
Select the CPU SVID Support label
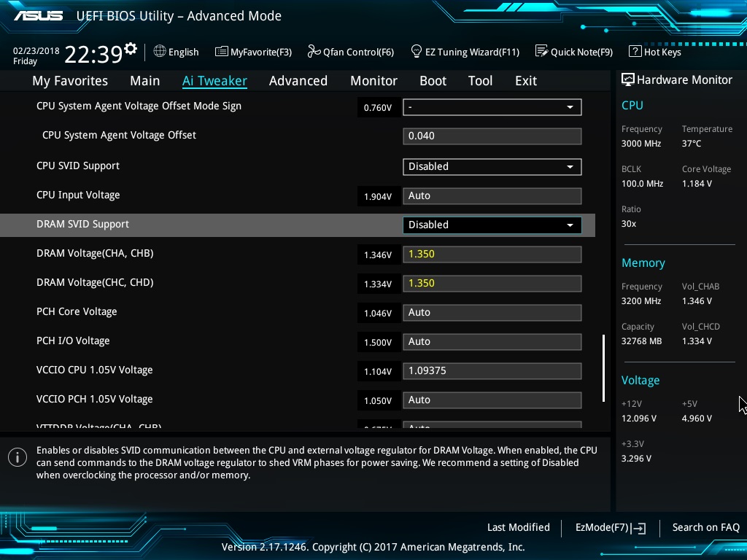[78, 166]
